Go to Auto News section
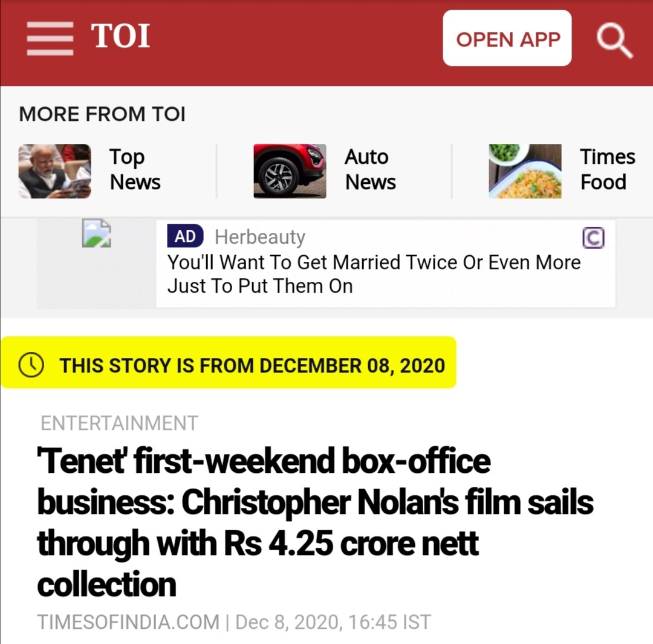The image size is (653, 644). coord(370,169)
